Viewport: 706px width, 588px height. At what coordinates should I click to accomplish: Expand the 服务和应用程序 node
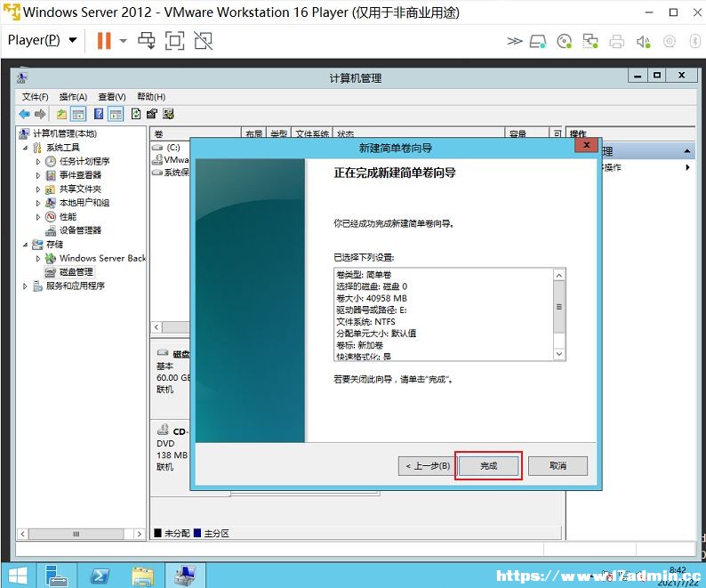(25, 286)
